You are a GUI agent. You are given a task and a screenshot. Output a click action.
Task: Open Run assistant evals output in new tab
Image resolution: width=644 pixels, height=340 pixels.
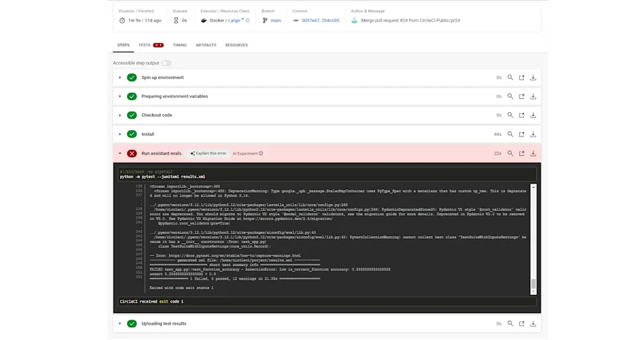coord(521,153)
